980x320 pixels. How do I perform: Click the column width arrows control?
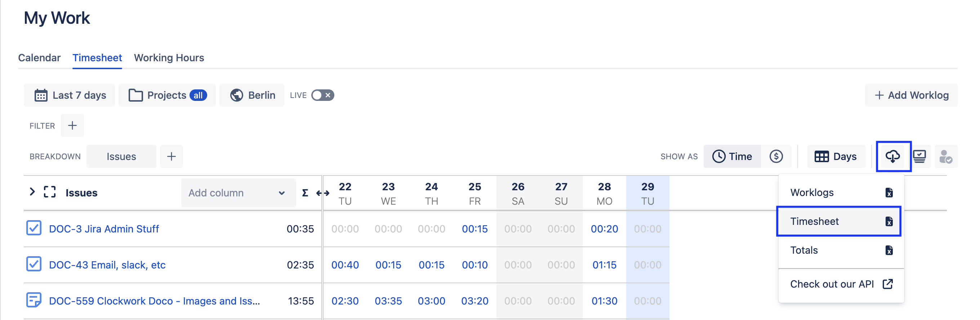point(322,193)
